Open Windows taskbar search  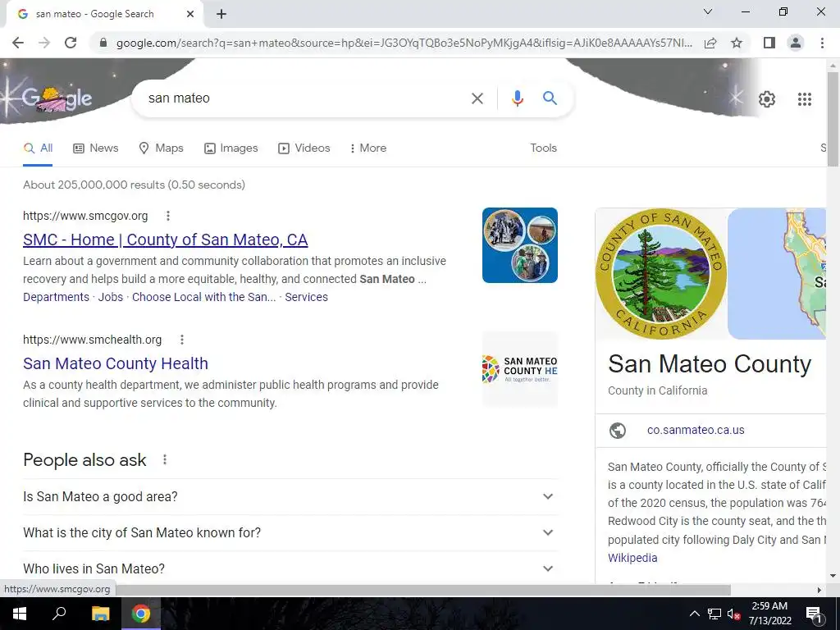tap(59, 614)
